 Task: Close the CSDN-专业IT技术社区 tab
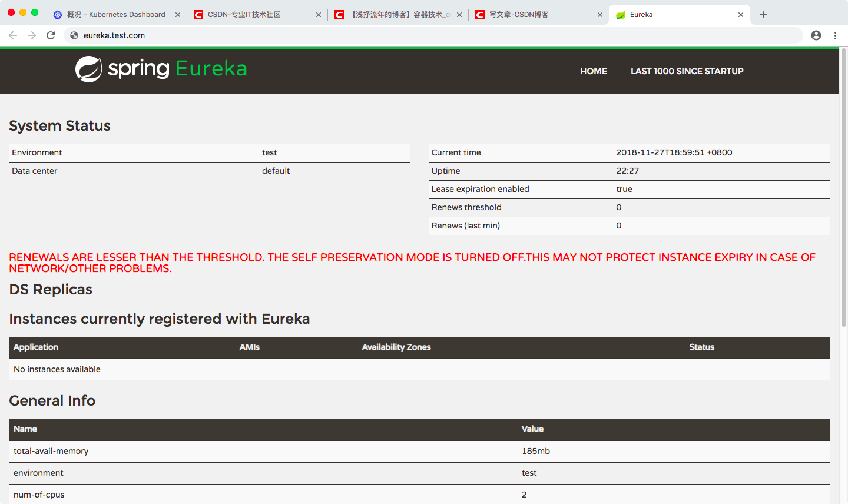click(319, 15)
